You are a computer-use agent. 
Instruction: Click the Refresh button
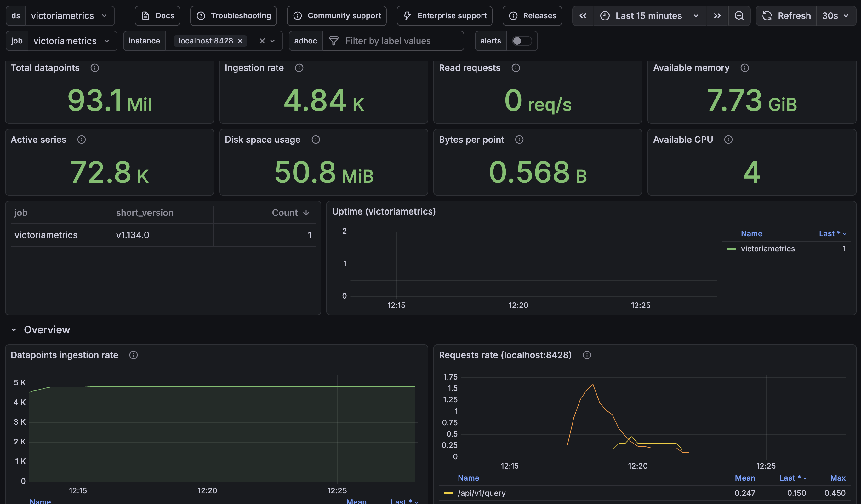coord(786,16)
